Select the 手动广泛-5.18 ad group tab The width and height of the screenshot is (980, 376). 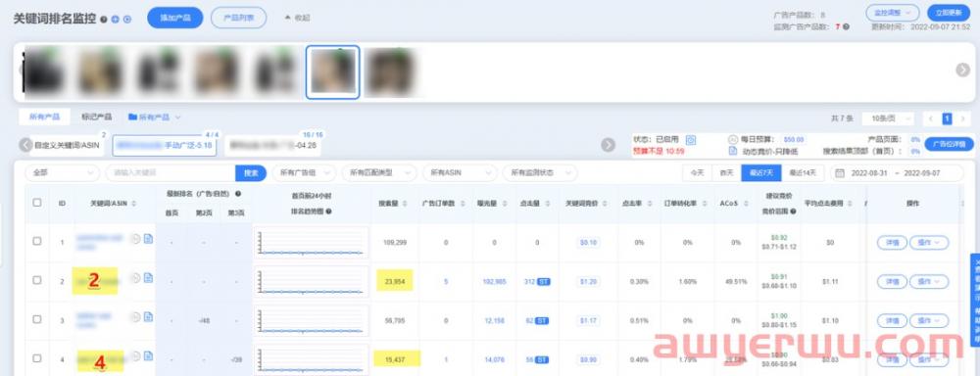165,146
